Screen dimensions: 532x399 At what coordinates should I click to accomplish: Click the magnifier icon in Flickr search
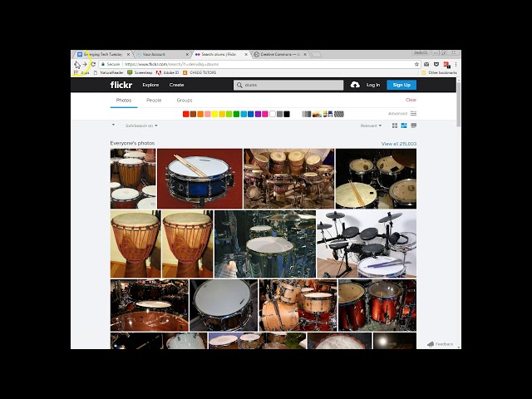[x=239, y=85]
